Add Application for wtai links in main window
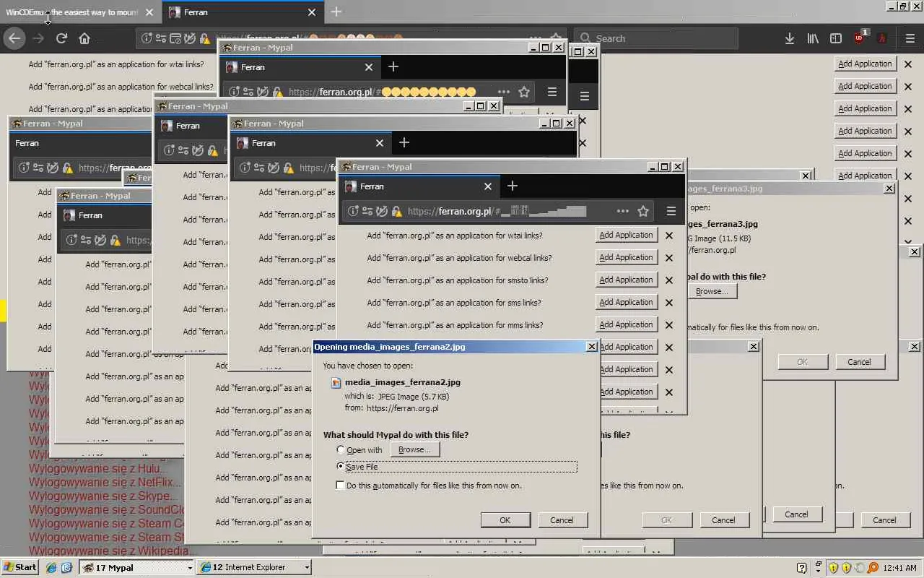Viewport: 924px width, 578px height. (x=865, y=64)
